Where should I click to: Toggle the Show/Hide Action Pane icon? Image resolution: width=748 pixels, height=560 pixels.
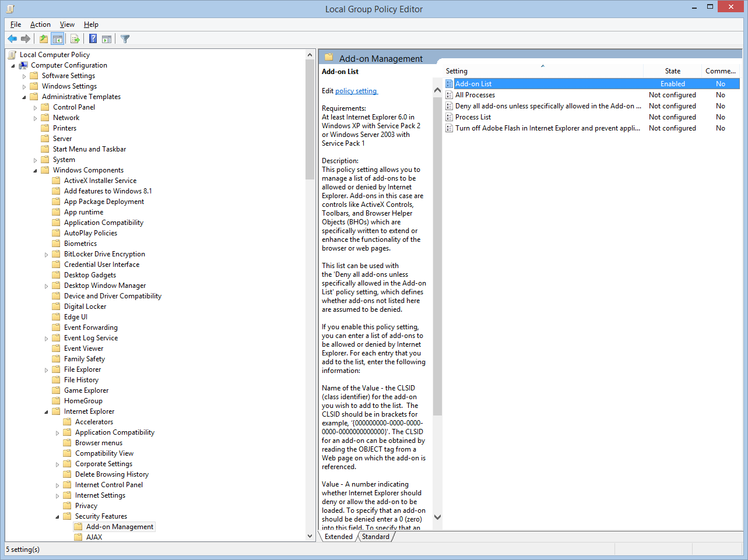click(107, 39)
